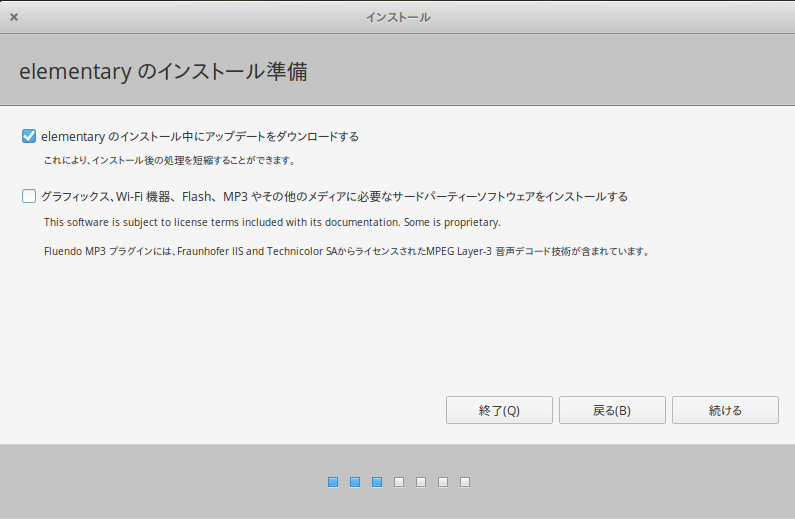Click the 'elementary のインストール中にアップデートをダウンロードする' label
Image resolution: width=795 pixels, height=519 pixels.
(200, 136)
